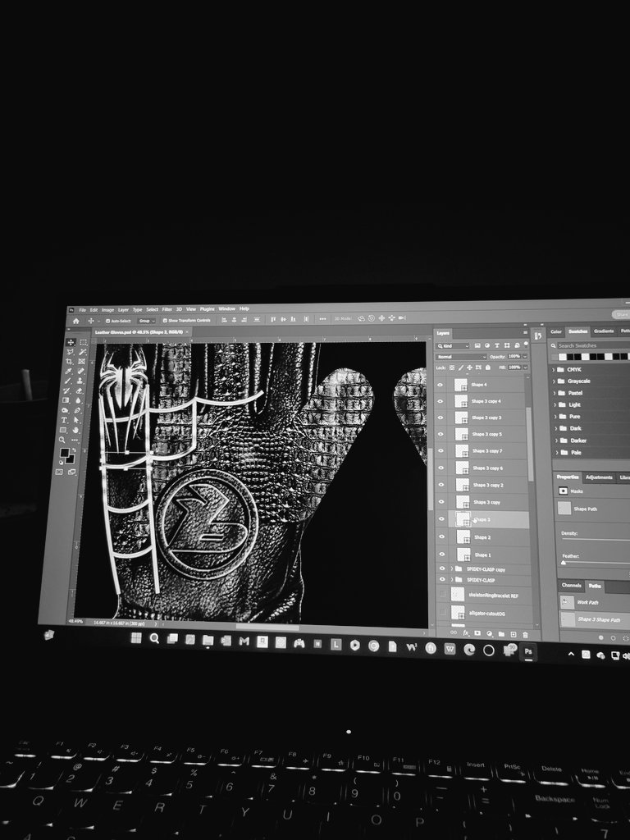Create a new group folder icon
This screenshot has height=840, width=630.
point(501,634)
